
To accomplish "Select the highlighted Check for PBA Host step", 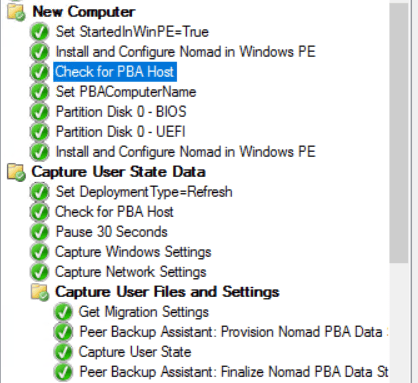I will 115,72.
